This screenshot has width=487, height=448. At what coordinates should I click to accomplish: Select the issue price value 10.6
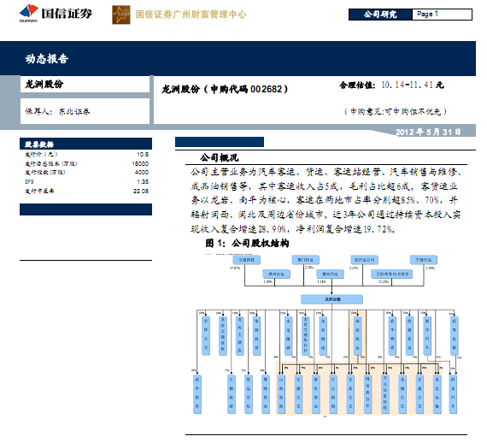pyautogui.click(x=143, y=154)
